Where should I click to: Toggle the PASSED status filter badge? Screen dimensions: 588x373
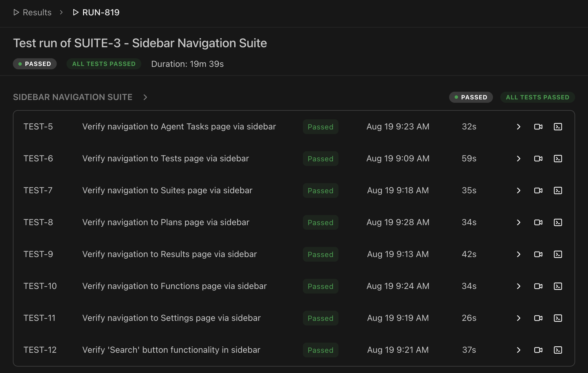pyautogui.click(x=35, y=64)
